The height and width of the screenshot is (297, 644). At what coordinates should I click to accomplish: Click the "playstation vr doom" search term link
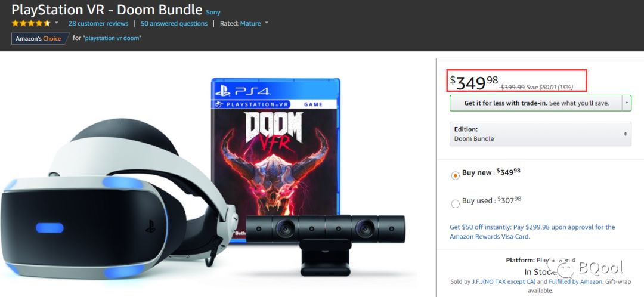pos(113,38)
